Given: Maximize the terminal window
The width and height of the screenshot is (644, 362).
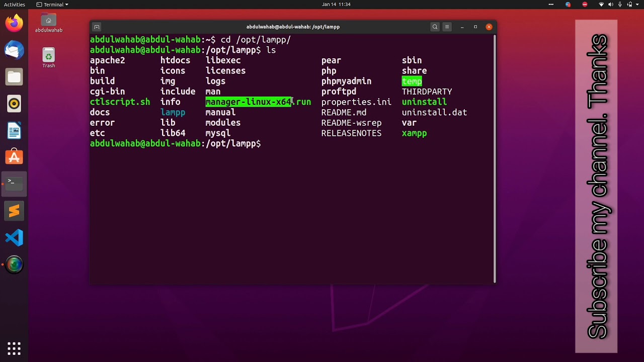Looking at the screenshot, I should tap(475, 27).
